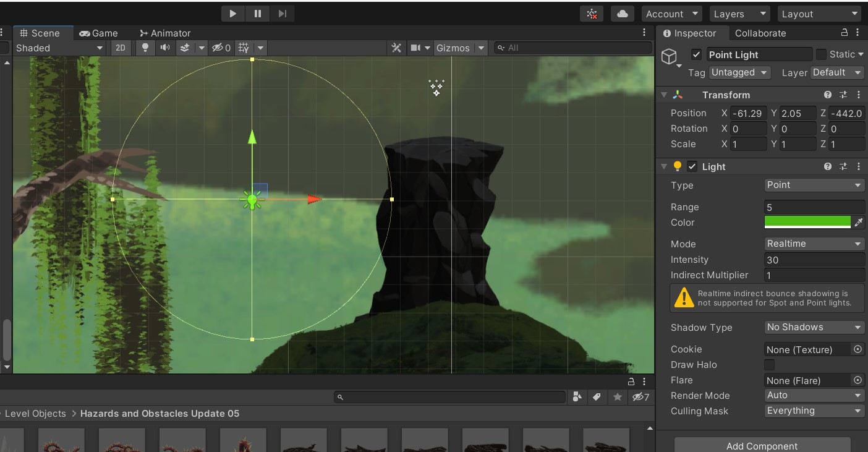Collapse the Light component foldout
The image size is (868, 452).
[664, 166]
